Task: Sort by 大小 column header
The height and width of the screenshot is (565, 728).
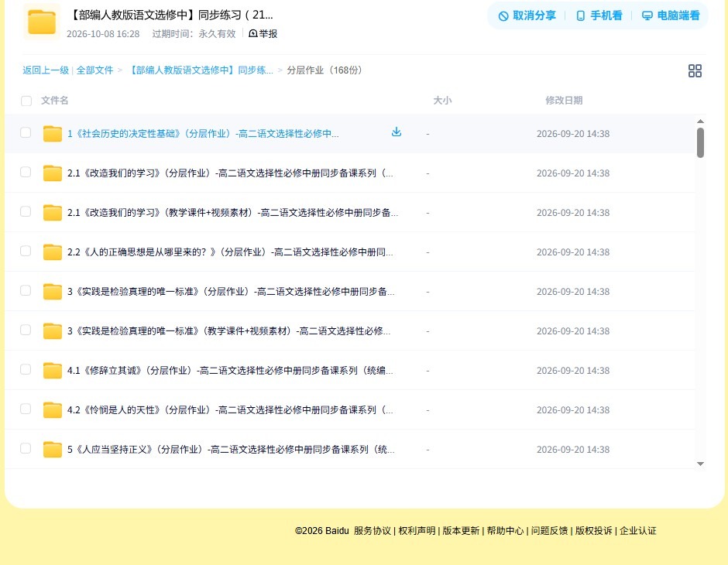Action: pos(442,101)
